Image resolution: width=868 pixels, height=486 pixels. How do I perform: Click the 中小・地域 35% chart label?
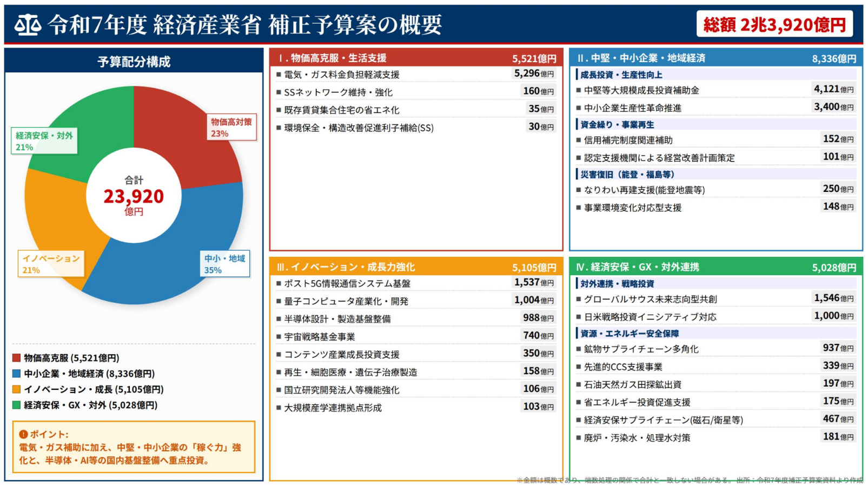pyautogui.click(x=224, y=264)
